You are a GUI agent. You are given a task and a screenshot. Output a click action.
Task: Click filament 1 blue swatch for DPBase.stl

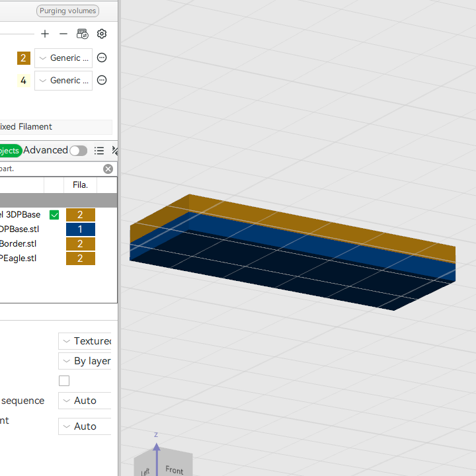[81, 229]
